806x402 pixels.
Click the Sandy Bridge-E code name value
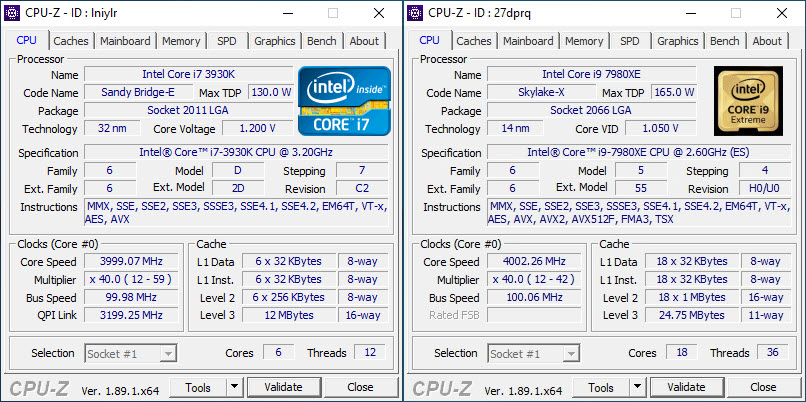tap(138, 92)
